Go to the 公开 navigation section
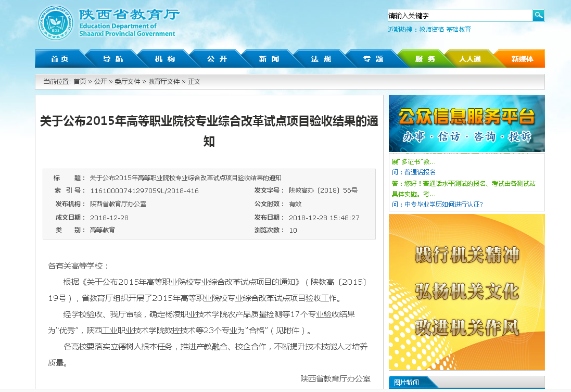 [x=217, y=59]
